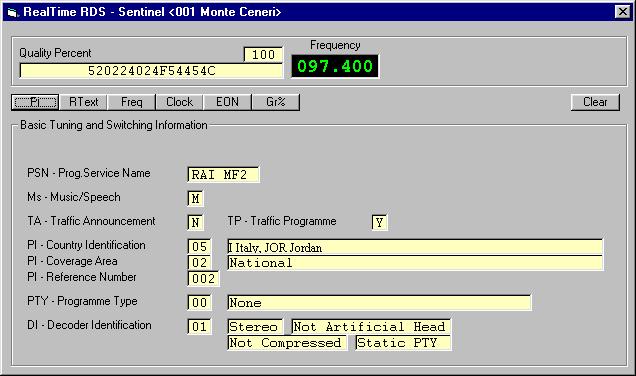Click the Not Artificial Head field
The height and width of the screenshot is (376, 636).
coord(371,327)
